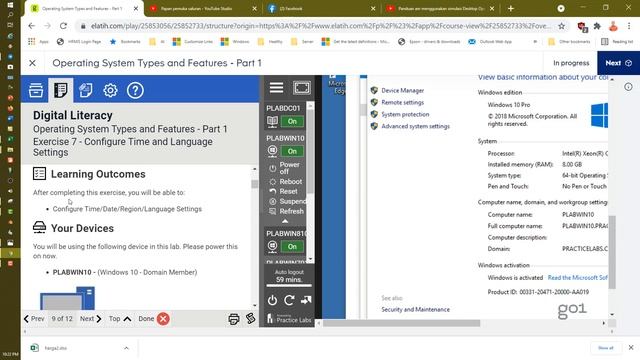Click Next course button

pos(618,63)
